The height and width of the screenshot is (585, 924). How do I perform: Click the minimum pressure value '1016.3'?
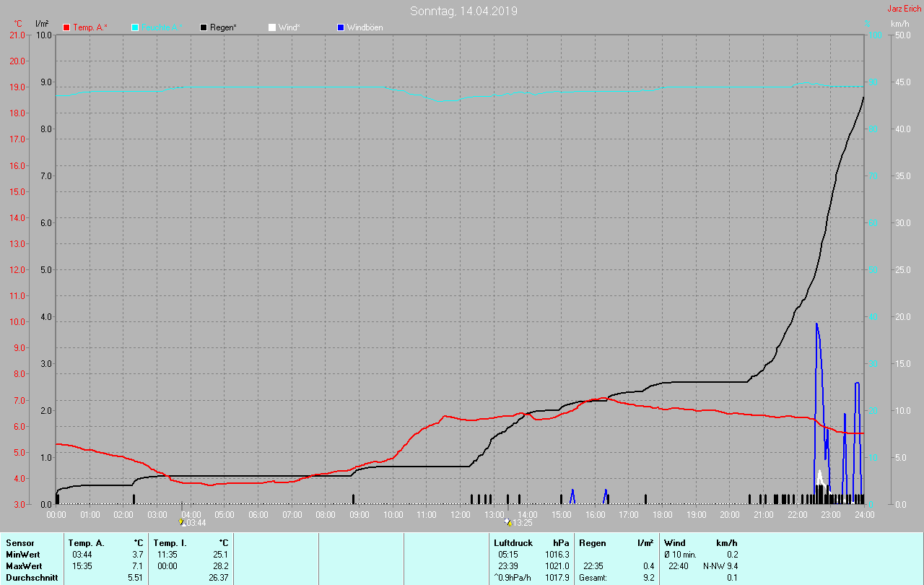point(557,555)
